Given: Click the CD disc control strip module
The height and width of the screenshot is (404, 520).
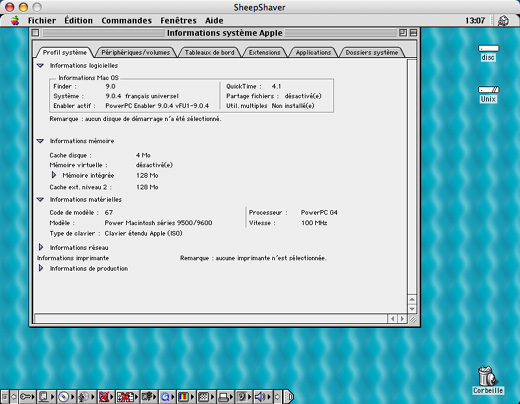Looking at the screenshot, I should point(66,397).
